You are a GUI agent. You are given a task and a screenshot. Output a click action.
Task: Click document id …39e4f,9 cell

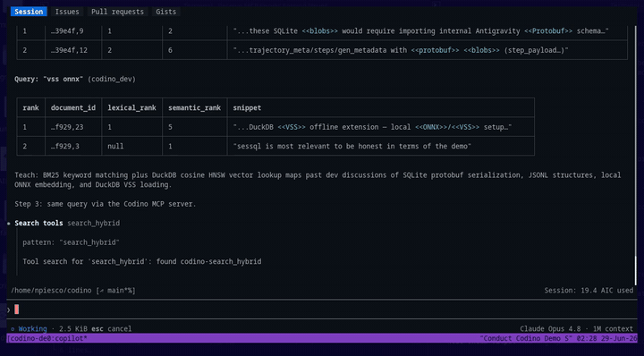click(67, 31)
